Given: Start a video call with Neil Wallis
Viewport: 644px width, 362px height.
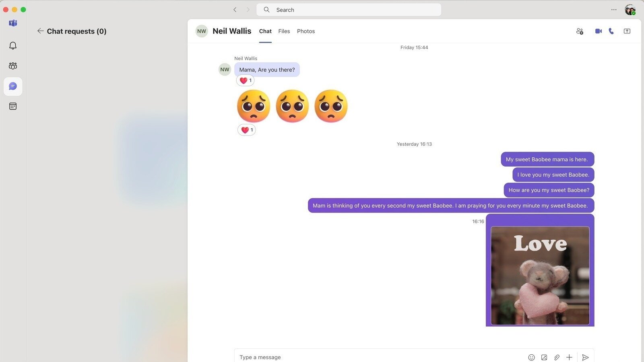Looking at the screenshot, I should coord(598,31).
